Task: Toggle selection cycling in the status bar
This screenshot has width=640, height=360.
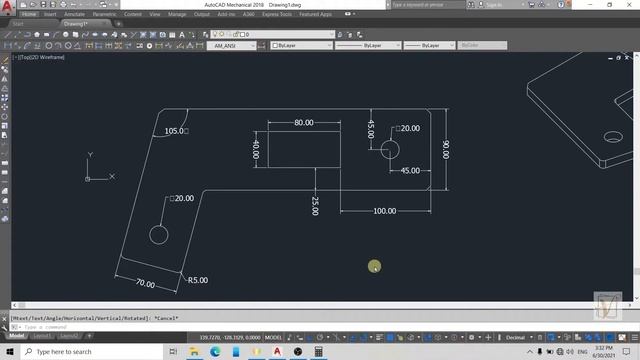Action: point(400,338)
